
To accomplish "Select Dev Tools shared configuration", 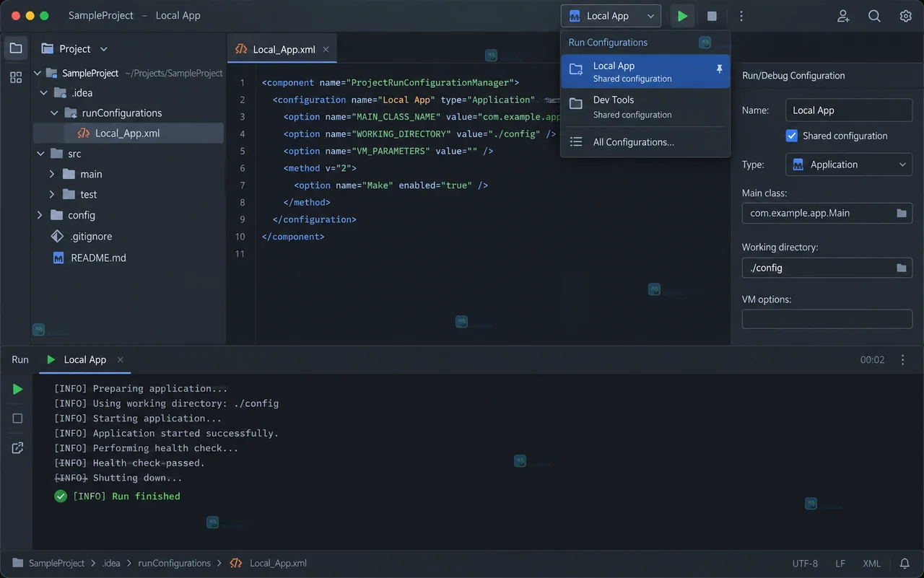I will [x=646, y=107].
